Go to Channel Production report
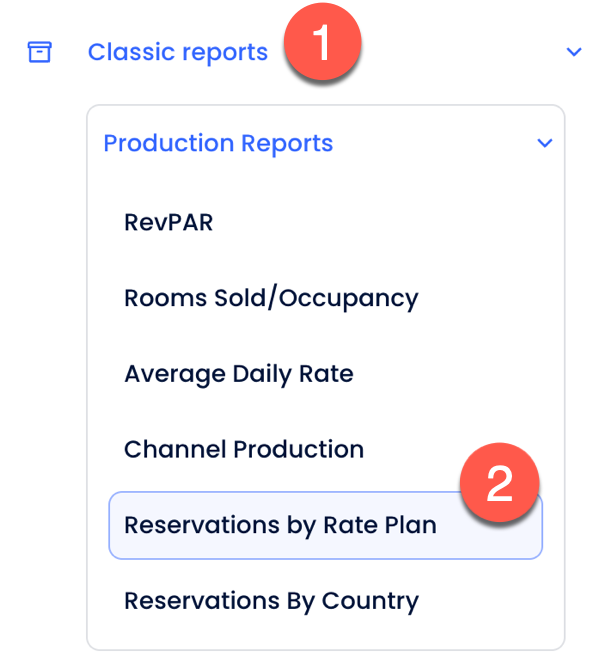This screenshot has width=600, height=670. click(243, 449)
